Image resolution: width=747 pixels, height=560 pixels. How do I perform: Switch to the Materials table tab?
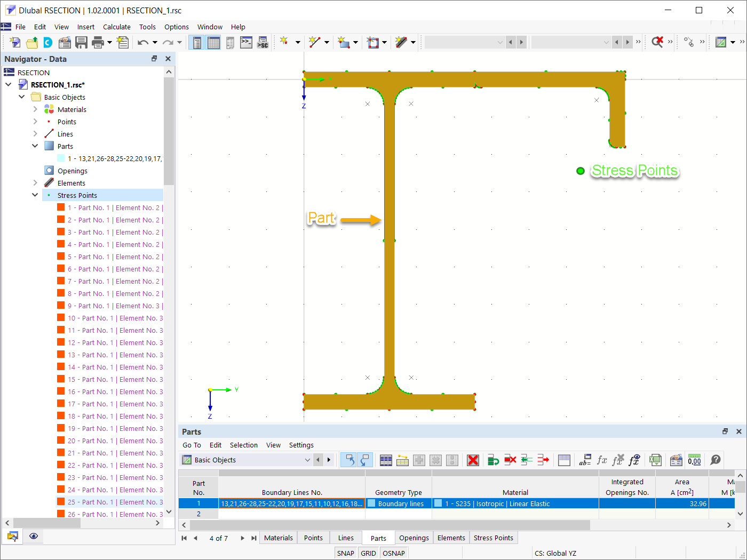point(279,538)
